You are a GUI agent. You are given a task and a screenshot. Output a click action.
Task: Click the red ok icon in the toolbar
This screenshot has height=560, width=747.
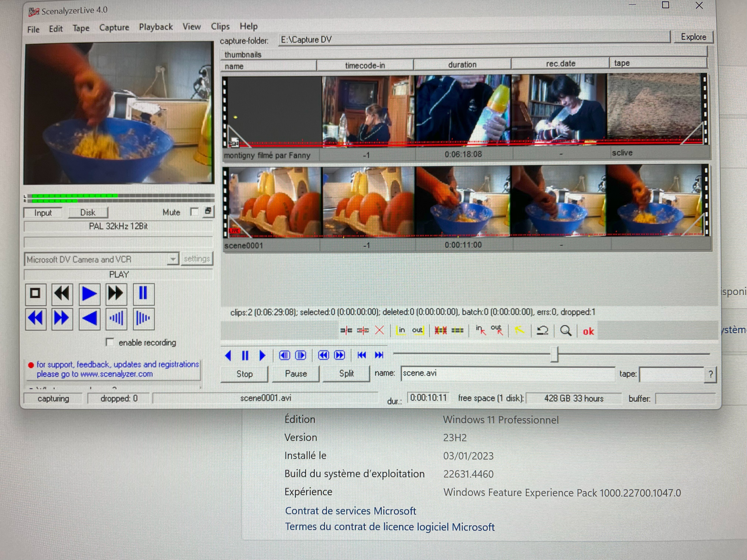coord(588,331)
